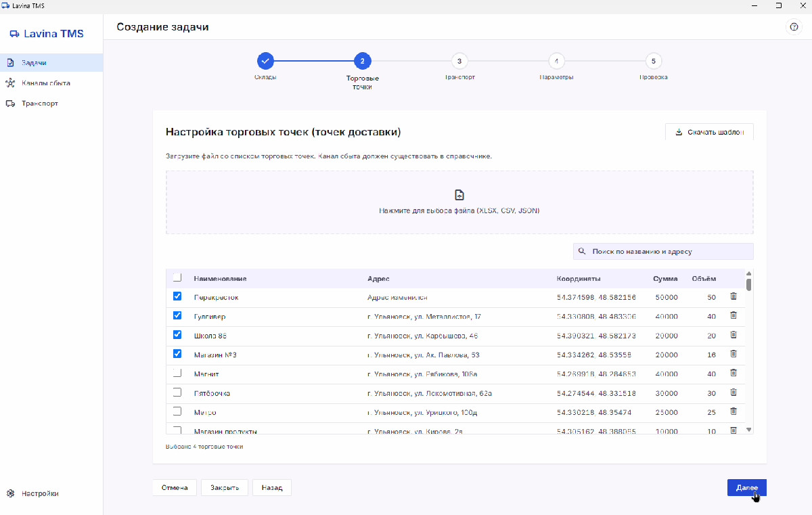812x515 pixels.
Task: Delete the Метро row with trash icon
Action: (x=733, y=411)
